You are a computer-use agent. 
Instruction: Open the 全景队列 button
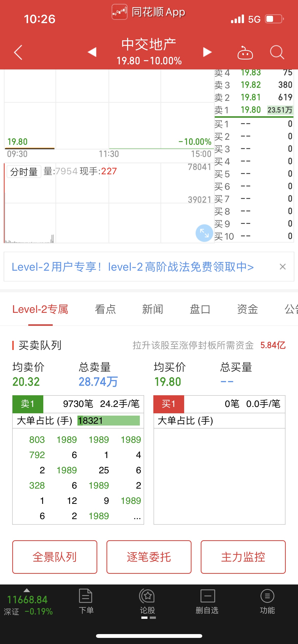click(55, 557)
